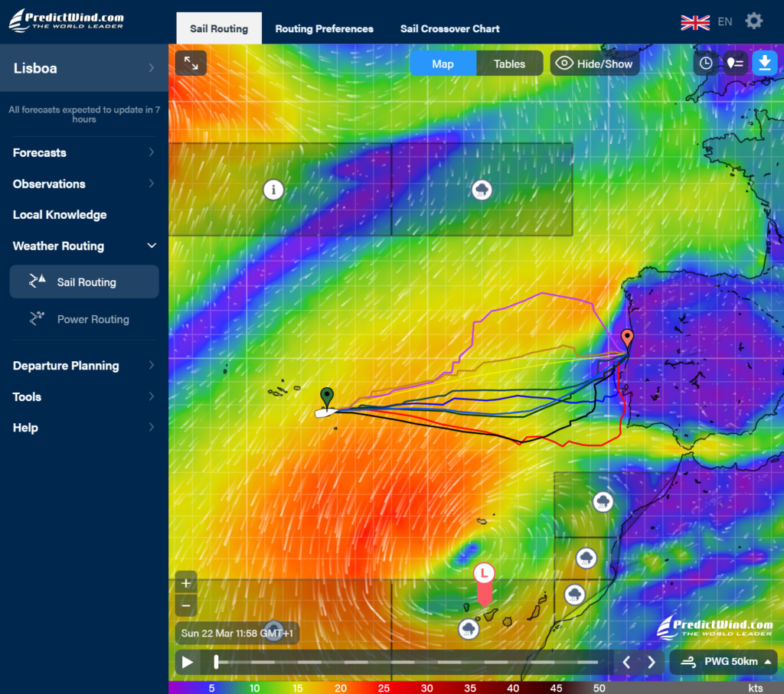Switch to Tables view

point(509,64)
